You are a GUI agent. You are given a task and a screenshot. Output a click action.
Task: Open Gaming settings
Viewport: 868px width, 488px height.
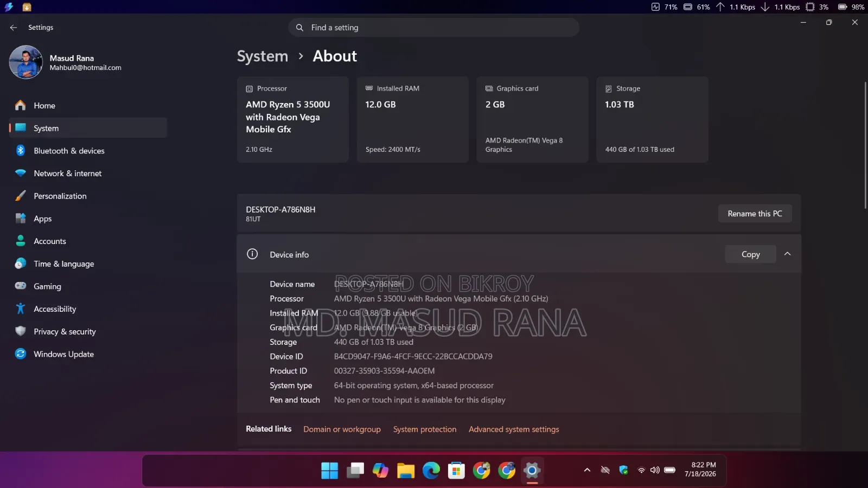point(88,286)
